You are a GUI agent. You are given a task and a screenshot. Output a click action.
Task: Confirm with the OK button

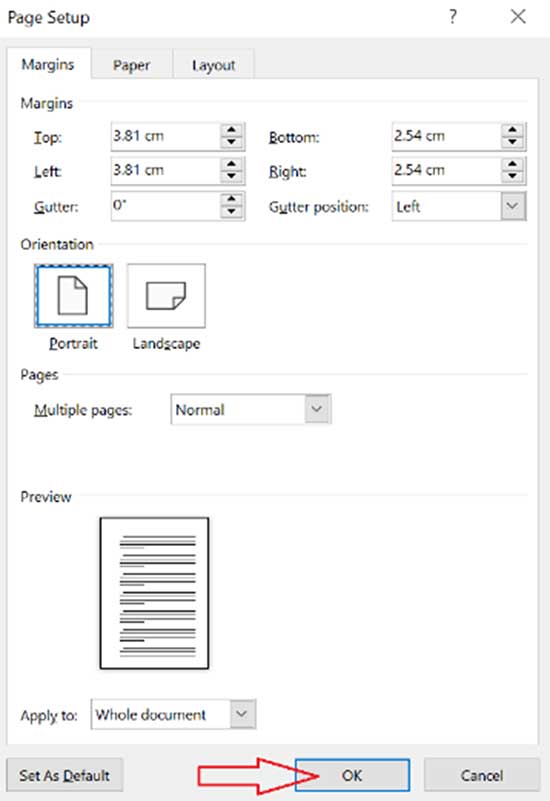(352, 775)
